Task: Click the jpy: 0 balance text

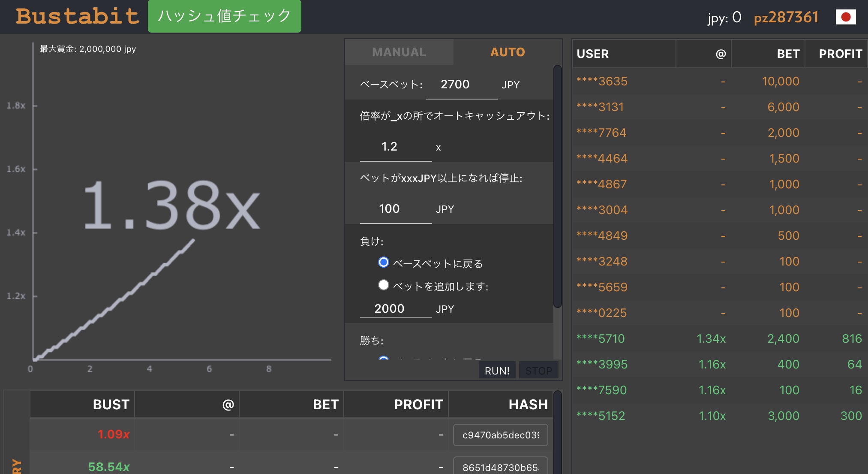Action: pos(724,18)
